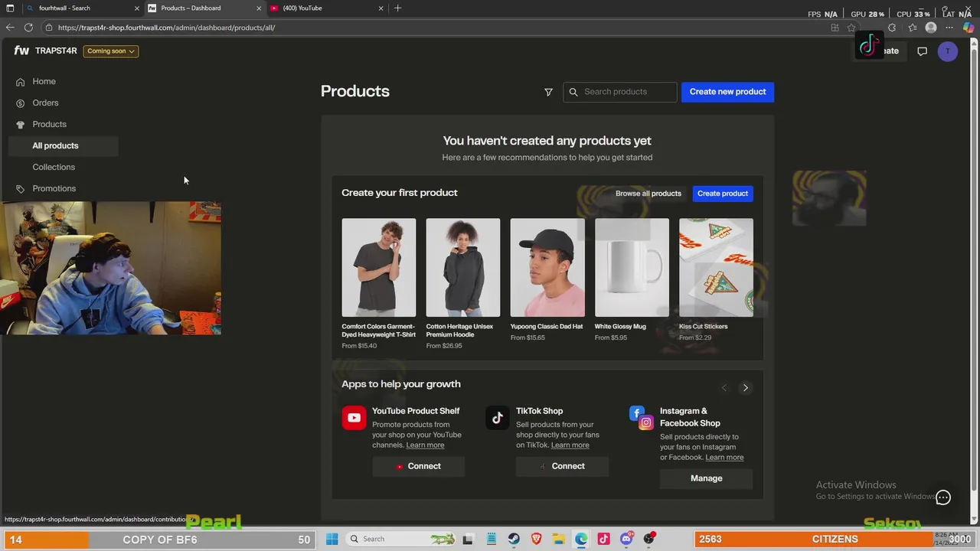
Task: Select the Yupoong Classic Dad Hat thumbnail
Action: (547, 268)
